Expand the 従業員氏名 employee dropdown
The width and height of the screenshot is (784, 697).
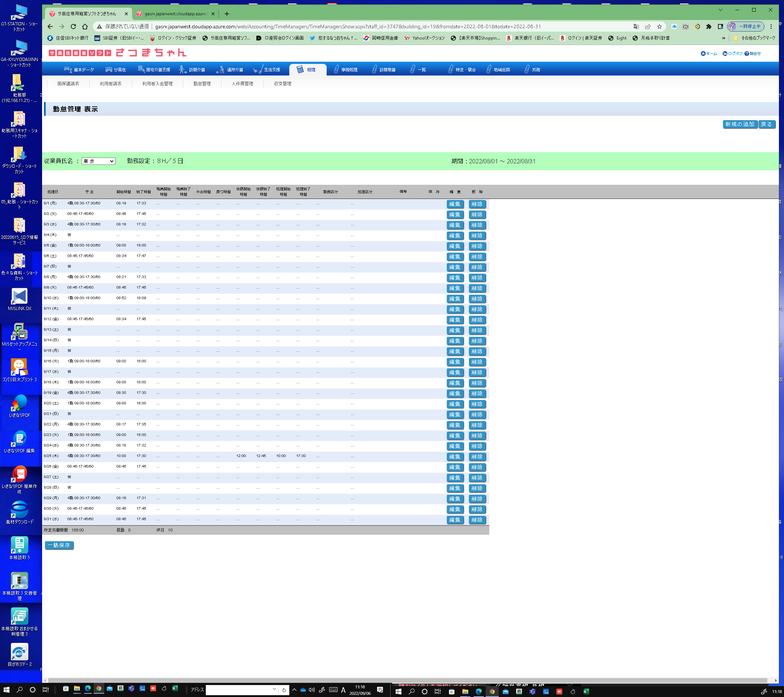click(99, 161)
